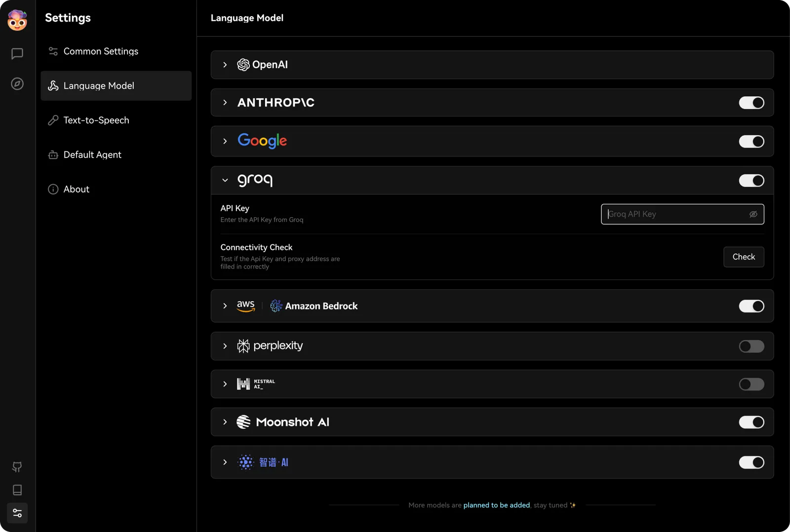Expand the perplexity section chevron
The image size is (790, 532).
coord(225,346)
